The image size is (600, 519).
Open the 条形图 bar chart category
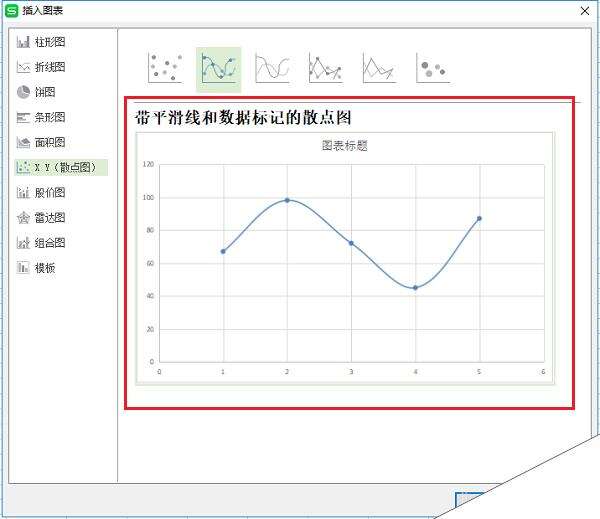point(41,117)
